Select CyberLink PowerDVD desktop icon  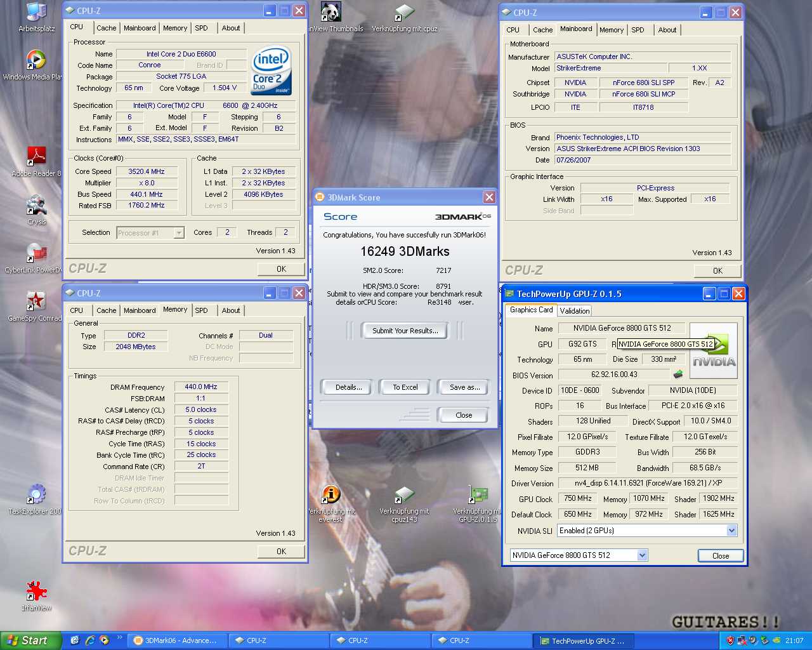point(36,258)
